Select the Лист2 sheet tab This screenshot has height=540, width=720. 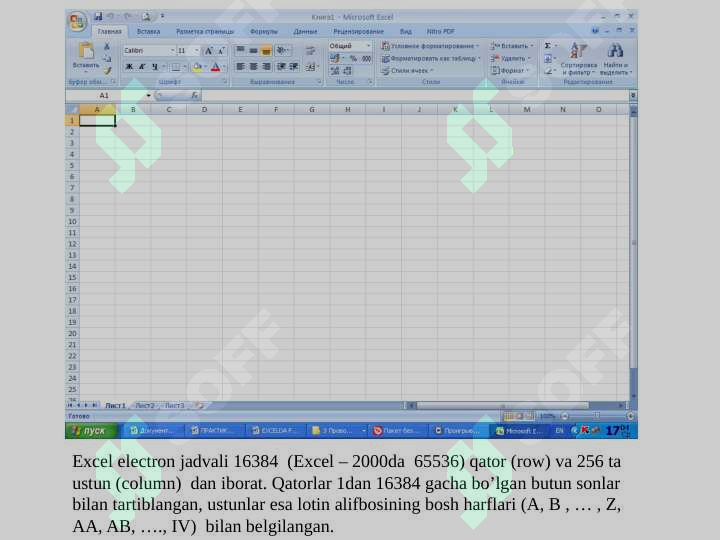(145, 405)
